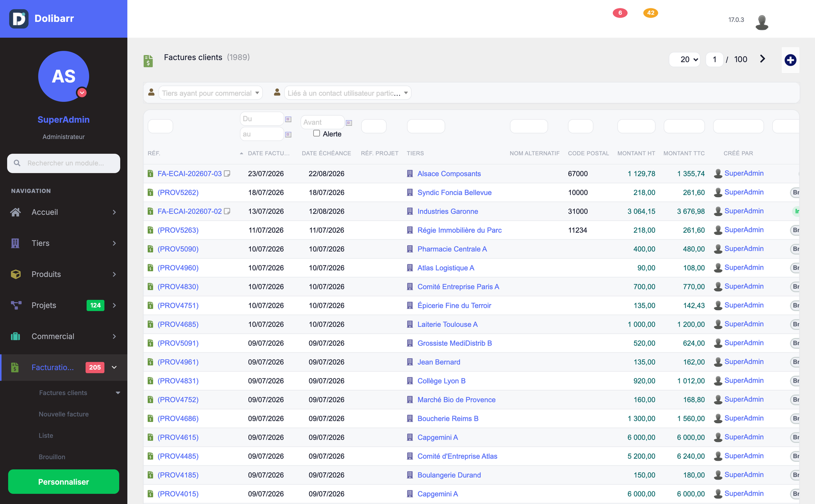Viewport: 815px width, 504px height.
Task: Open third party Marché Bio de Provence
Action: click(x=456, y=399)
